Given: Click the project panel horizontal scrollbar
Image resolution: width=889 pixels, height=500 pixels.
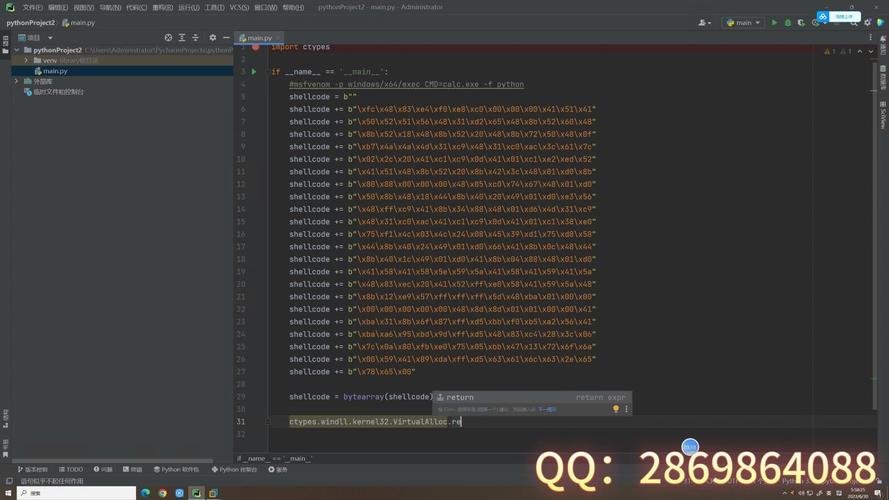Looking at the screenshot, I should (x=112, y=460).
